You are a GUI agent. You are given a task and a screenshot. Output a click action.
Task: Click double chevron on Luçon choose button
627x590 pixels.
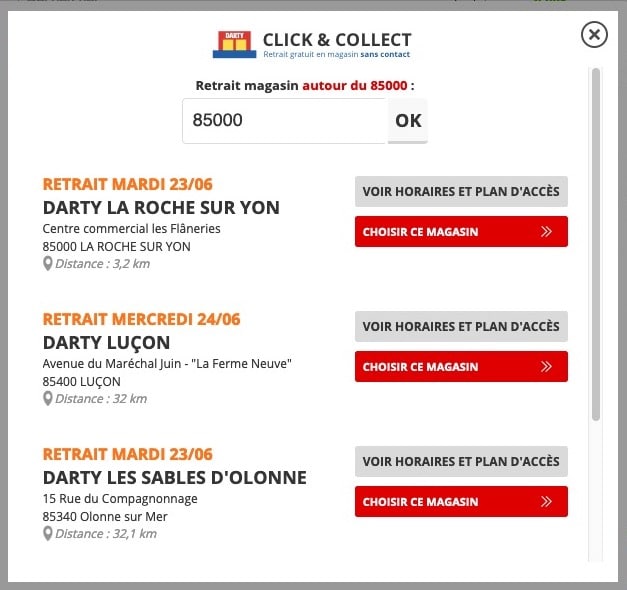pyautogui.click(x=546, y=367)
